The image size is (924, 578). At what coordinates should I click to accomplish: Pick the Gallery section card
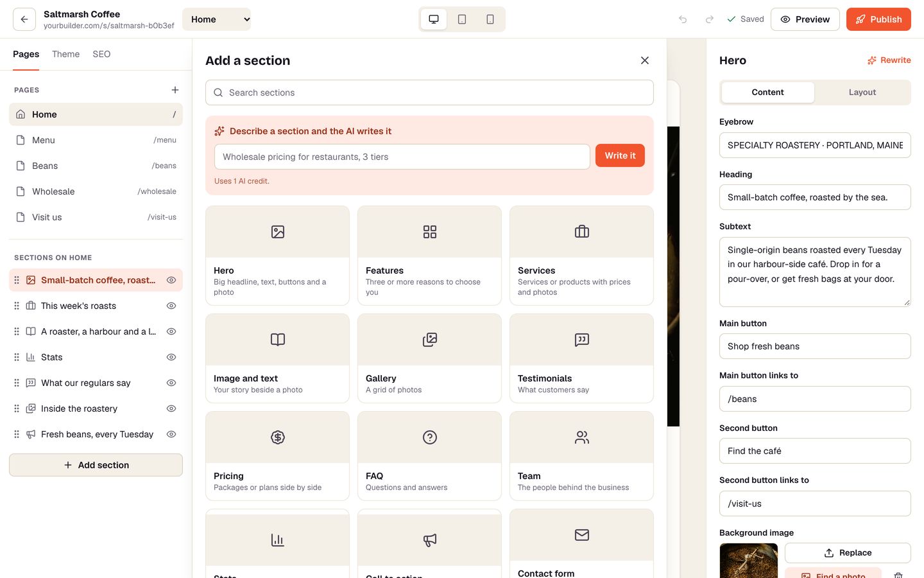429,358
